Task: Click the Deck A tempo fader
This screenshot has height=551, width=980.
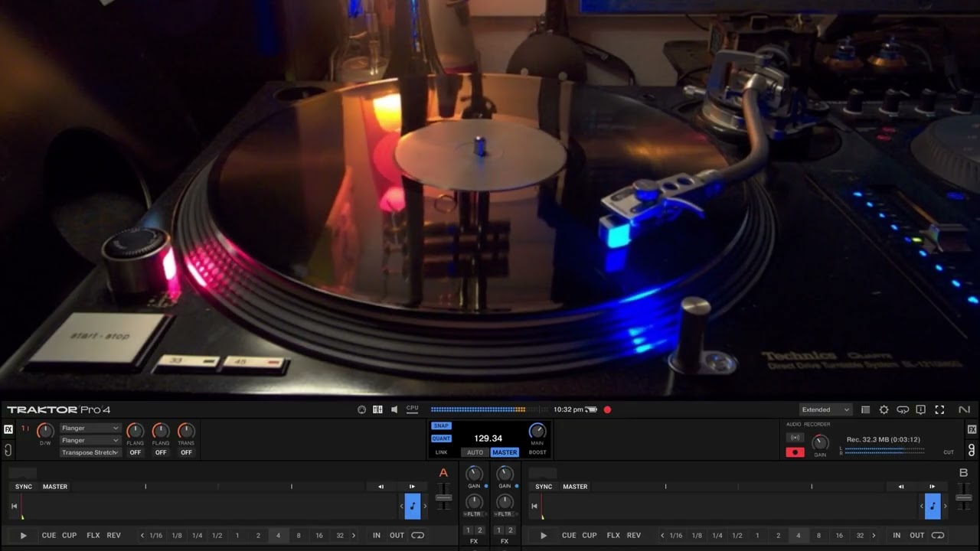Action: 443,497
